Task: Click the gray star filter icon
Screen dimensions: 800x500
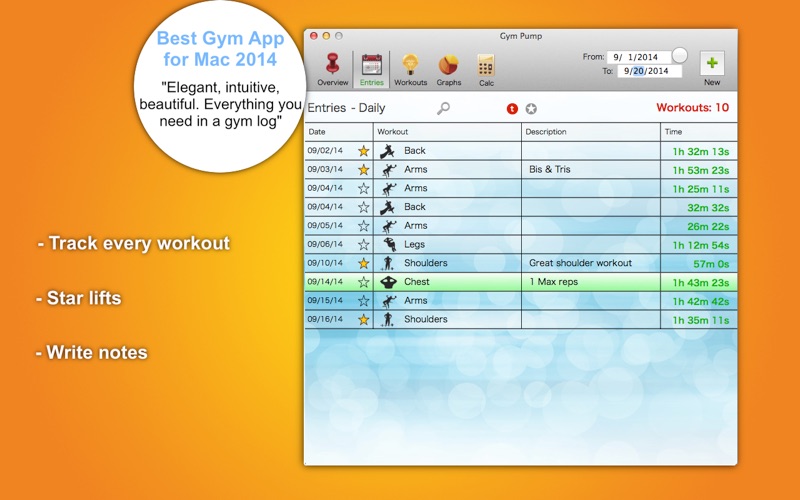Action: 531,109
